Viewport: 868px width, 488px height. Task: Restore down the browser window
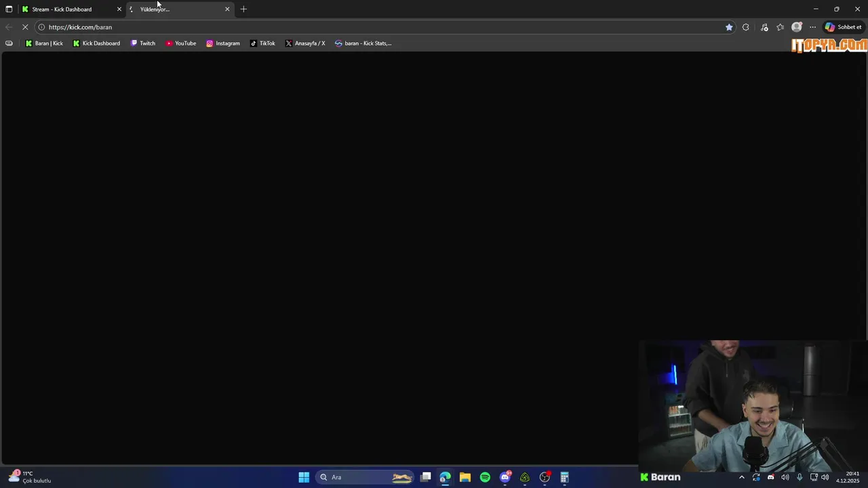[837, 9]
